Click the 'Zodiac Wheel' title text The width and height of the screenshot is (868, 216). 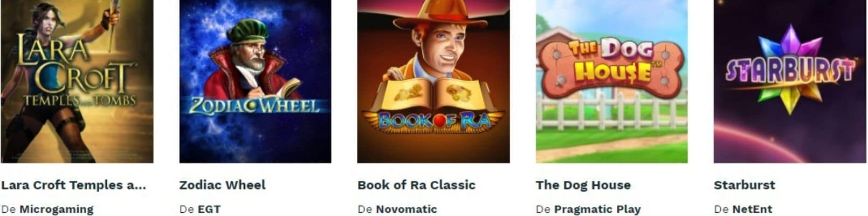223,185
